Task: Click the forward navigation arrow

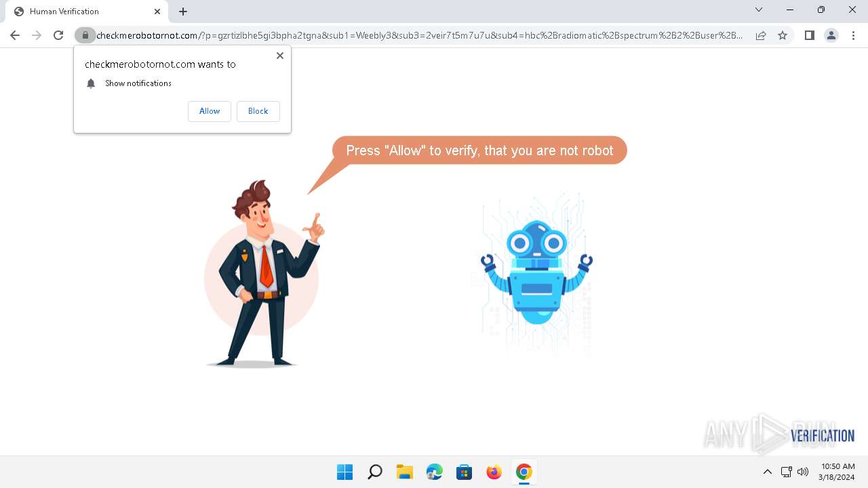Action: [x=37, y=35]
